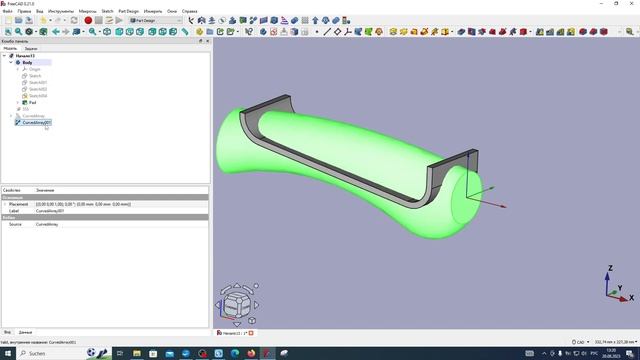Expand the Pad tree node

point(18,103)
